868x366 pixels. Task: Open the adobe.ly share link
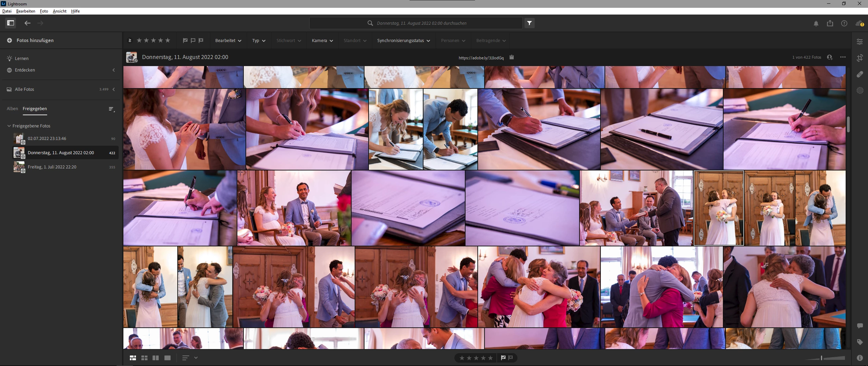[x=481, y=58]
